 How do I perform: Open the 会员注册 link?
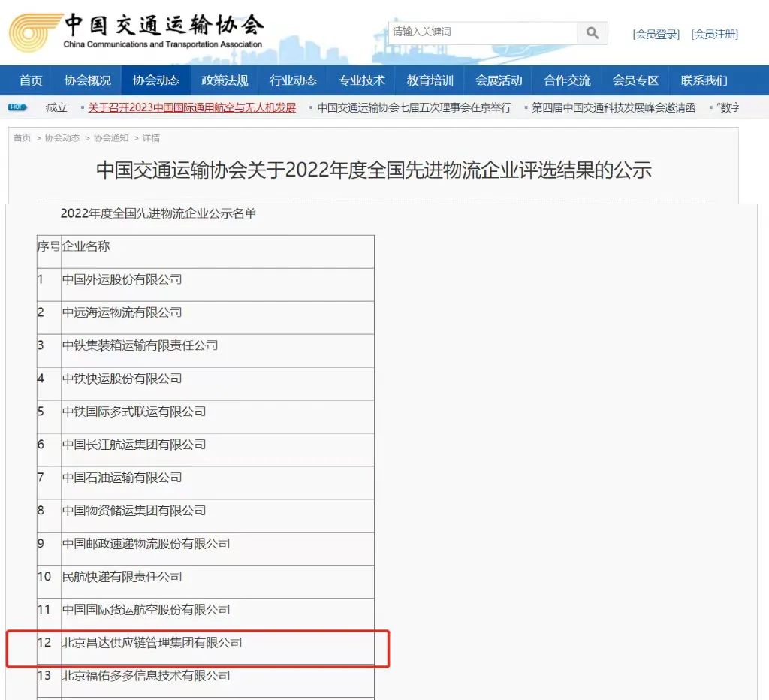pos(714,34)
